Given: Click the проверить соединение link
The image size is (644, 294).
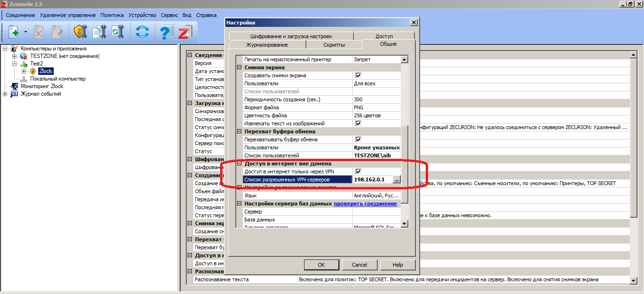Looking at the screenshot, I should [365, 204].
